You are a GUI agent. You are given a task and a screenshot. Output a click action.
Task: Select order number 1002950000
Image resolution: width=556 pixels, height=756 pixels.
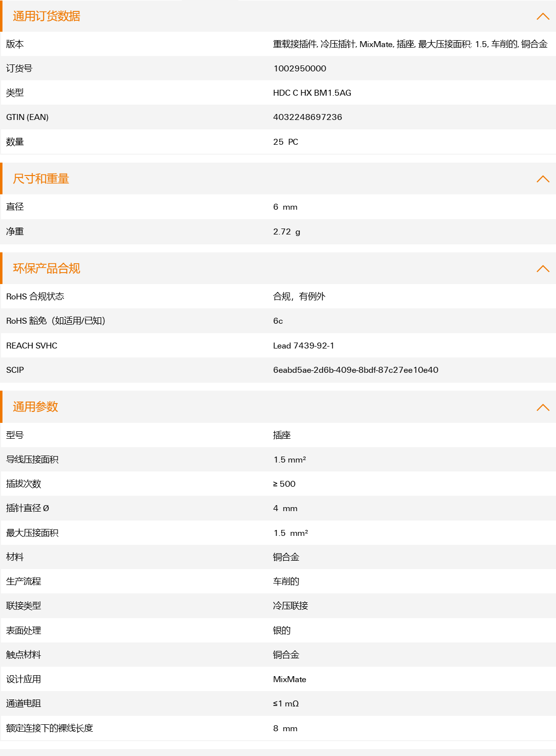click(300, 68)
